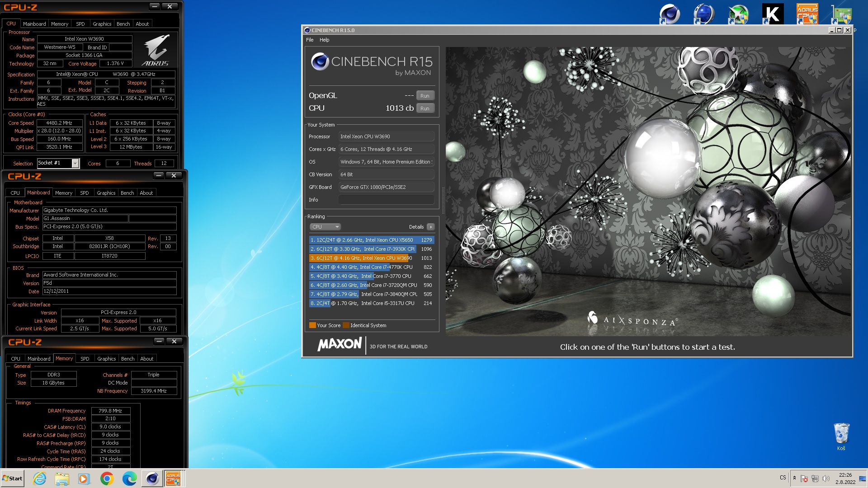Image resolution: width=868 pixels, height=488 pixels.
Task: Select ranking row Intel Core i7-3720QM
Action: (372, 285)
